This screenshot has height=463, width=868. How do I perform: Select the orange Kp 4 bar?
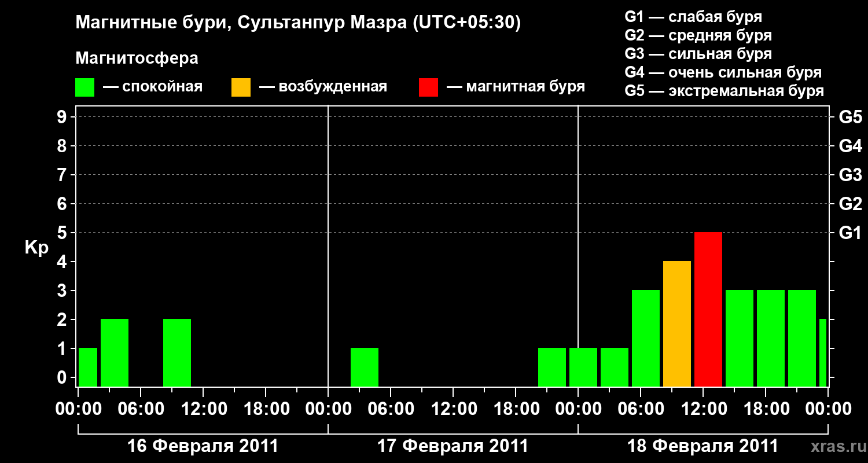pos(677,324)
